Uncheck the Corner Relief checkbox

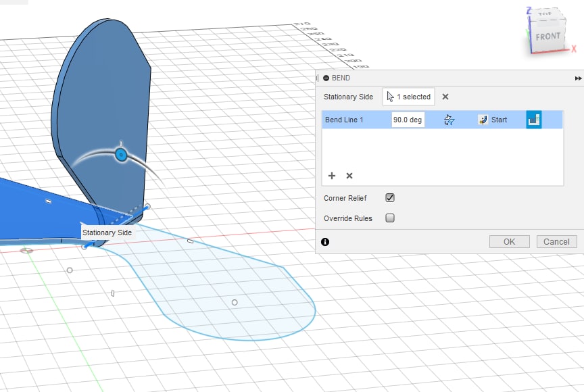click(390, 197)
